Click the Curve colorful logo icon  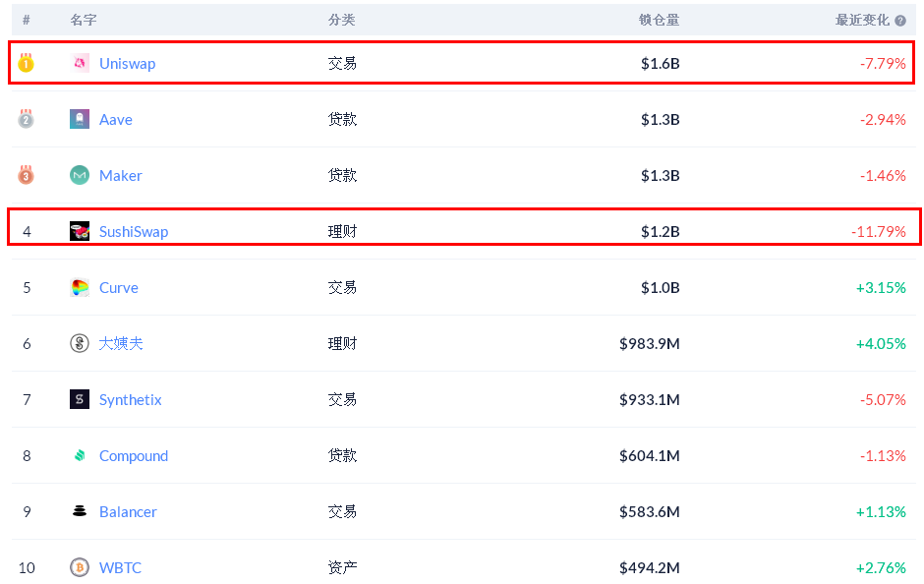click(80, 287)
